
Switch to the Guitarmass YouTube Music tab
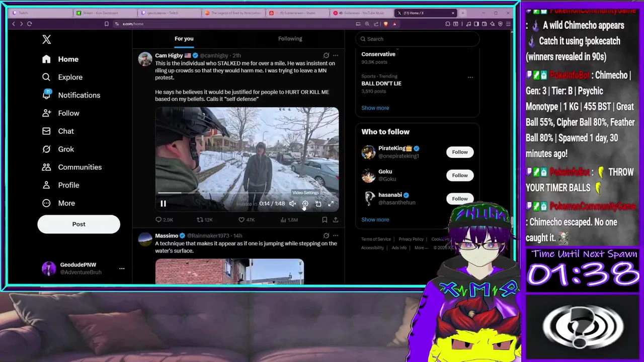click(361, 13)
